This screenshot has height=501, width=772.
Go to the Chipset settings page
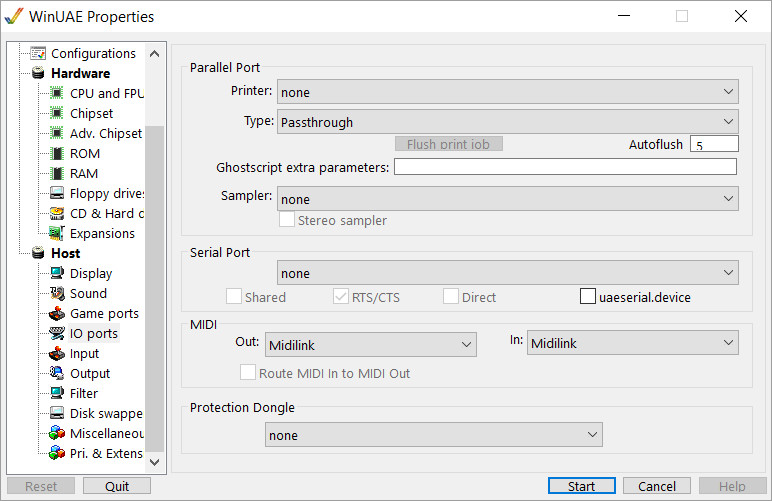coord(91,113)
